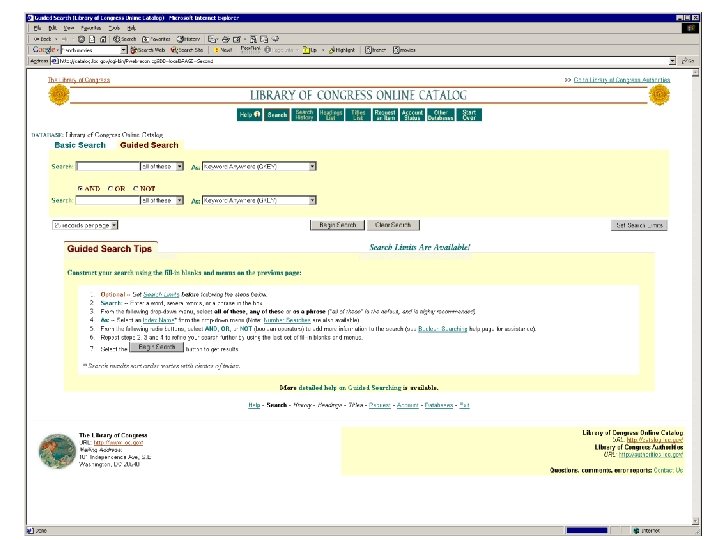Viewport: 720px width, 540px height.
Task: Click the Account Status navigation button
Action: [412, 114]
